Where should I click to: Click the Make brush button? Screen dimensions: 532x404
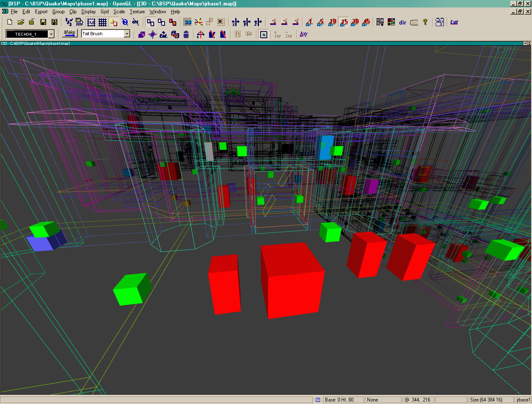pos(69,34)
